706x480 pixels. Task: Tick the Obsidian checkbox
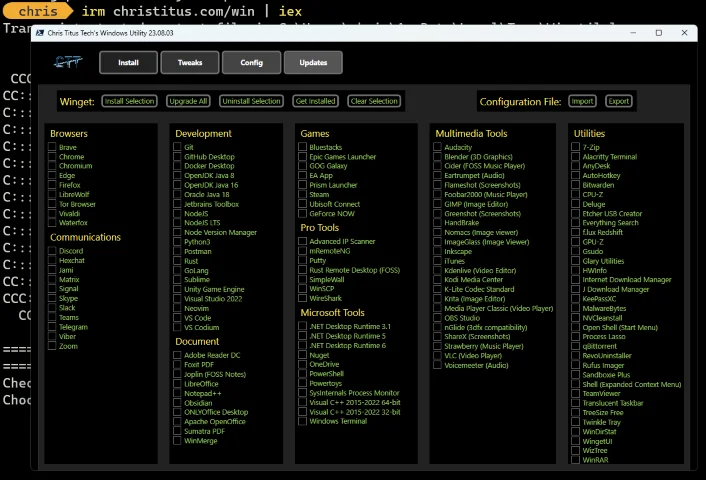[x=177, y=403]
